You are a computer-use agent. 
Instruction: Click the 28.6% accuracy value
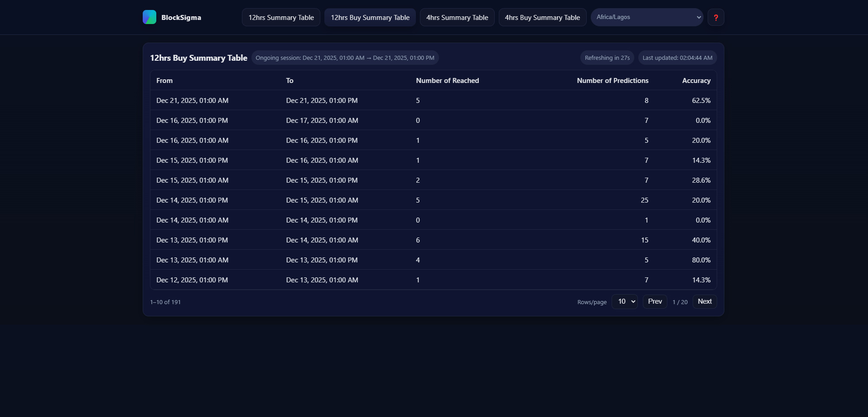point(701,180)
